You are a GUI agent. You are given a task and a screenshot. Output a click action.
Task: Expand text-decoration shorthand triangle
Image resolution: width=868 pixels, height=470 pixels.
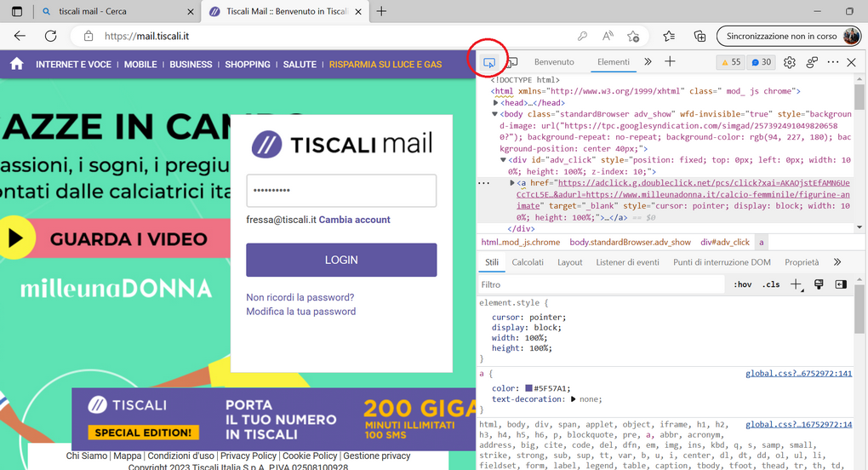click(x=573, y=399)
